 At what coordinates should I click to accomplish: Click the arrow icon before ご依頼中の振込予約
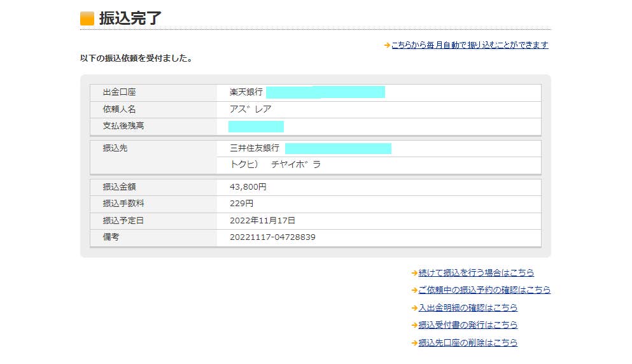414,290
